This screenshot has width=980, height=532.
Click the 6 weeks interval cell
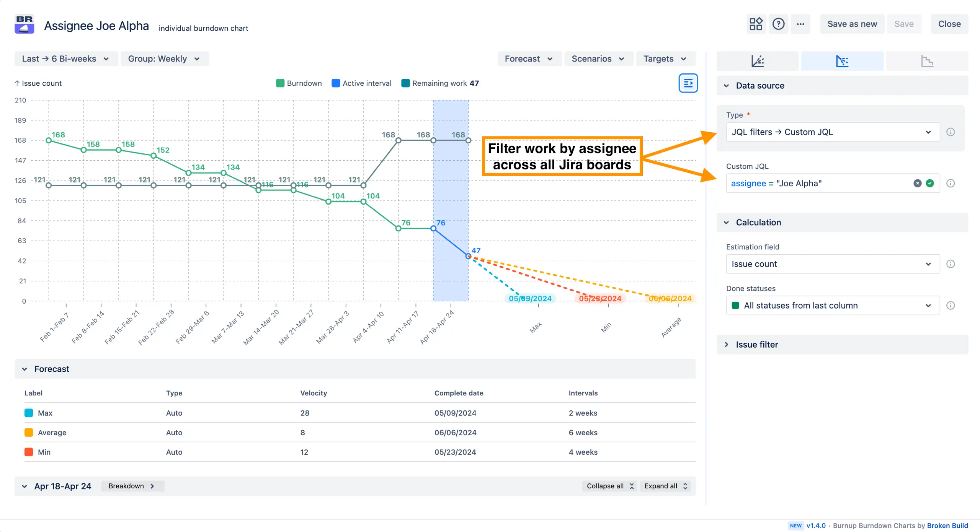[583, 432]
